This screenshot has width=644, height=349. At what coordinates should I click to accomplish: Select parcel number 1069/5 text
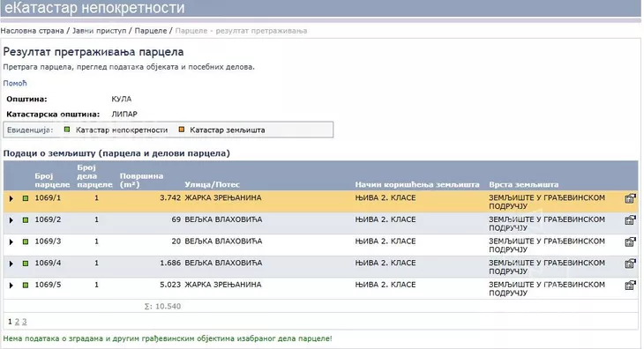pos(48,285)
